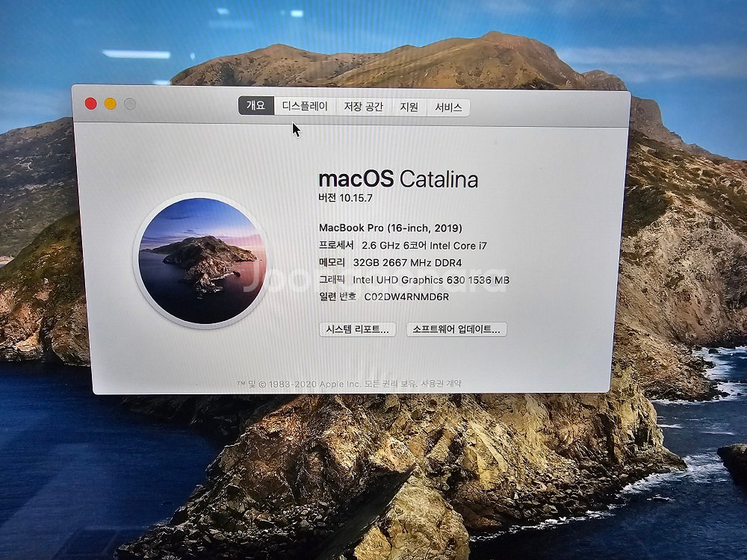747x560 pixels.
Task: Click the 2.6 GHz 6코어 Intel Core i7 value
Action: coord(424,246)
